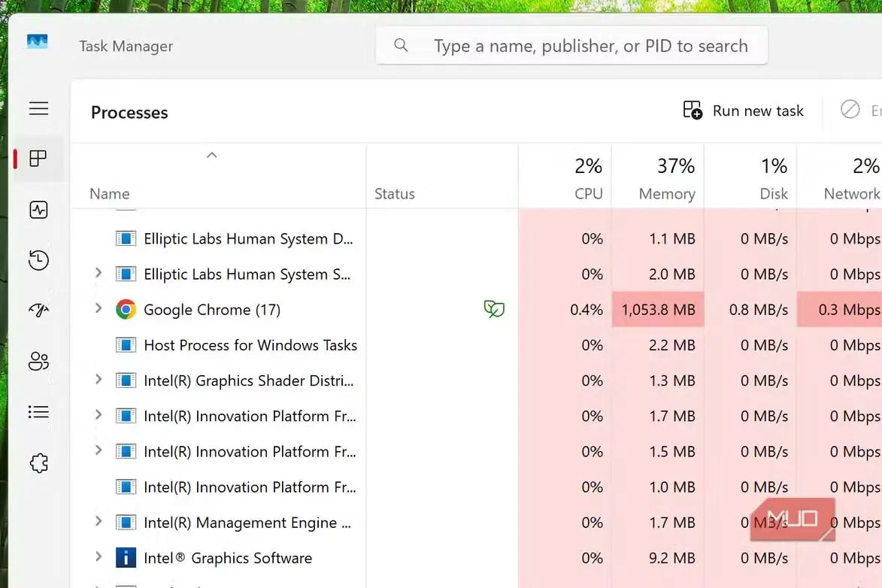This screenshot has height=588, width=882.
Task: Click the Google Chrome icon
Action: [126, 310]
